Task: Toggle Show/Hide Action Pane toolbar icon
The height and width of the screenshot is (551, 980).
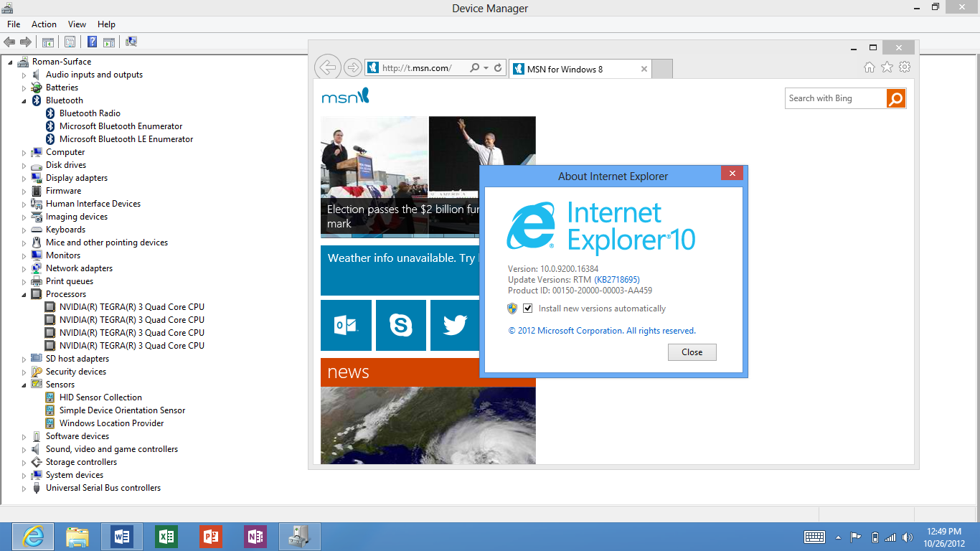Action: tap(109, 42)
